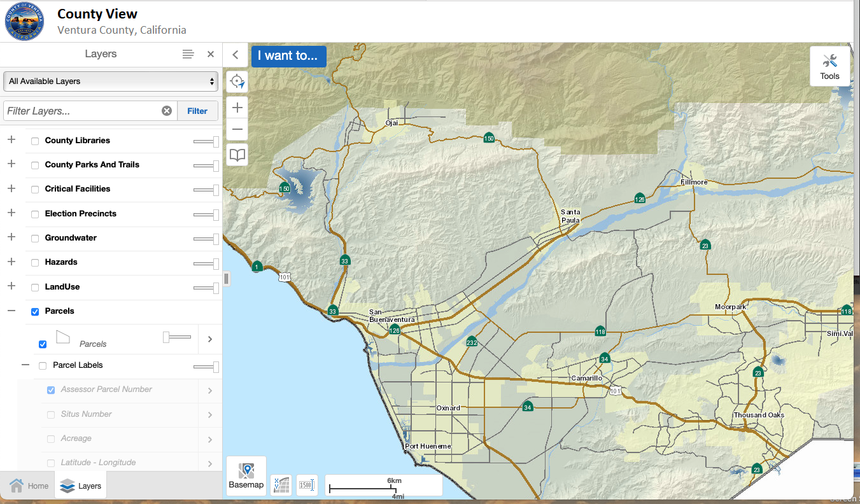This screenshot has height=504, width=860.
Task: Open the All Available Layers dropdown
Action: coord(111,81)
